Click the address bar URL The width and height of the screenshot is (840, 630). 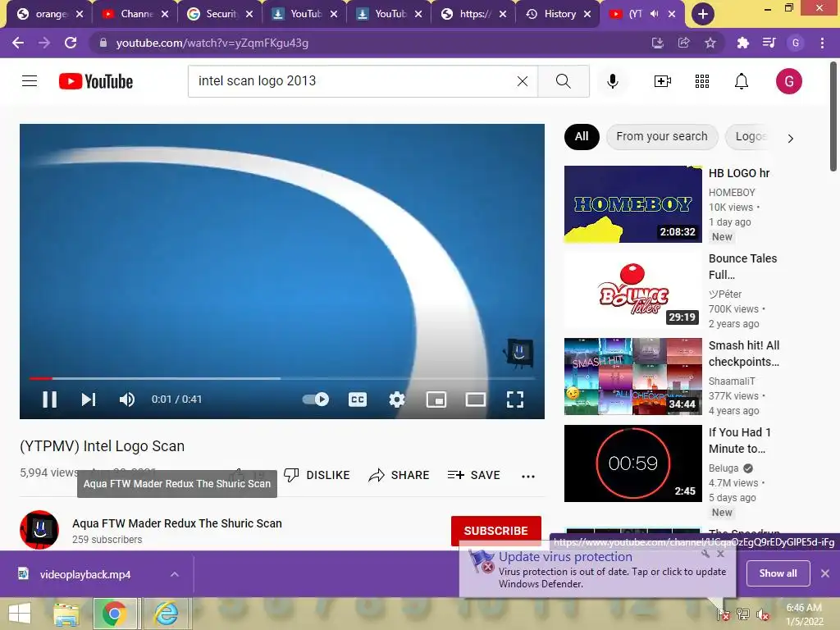[x=212, y=43]
